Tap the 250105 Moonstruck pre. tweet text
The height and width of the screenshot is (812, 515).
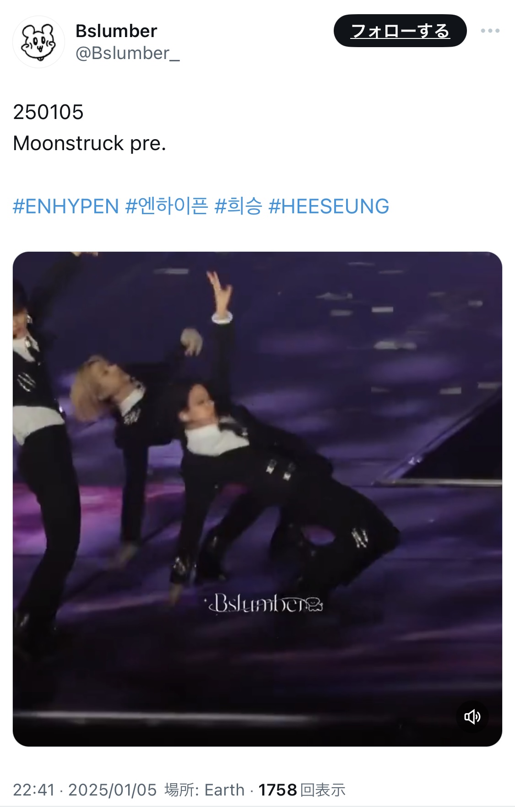point(89,128)
